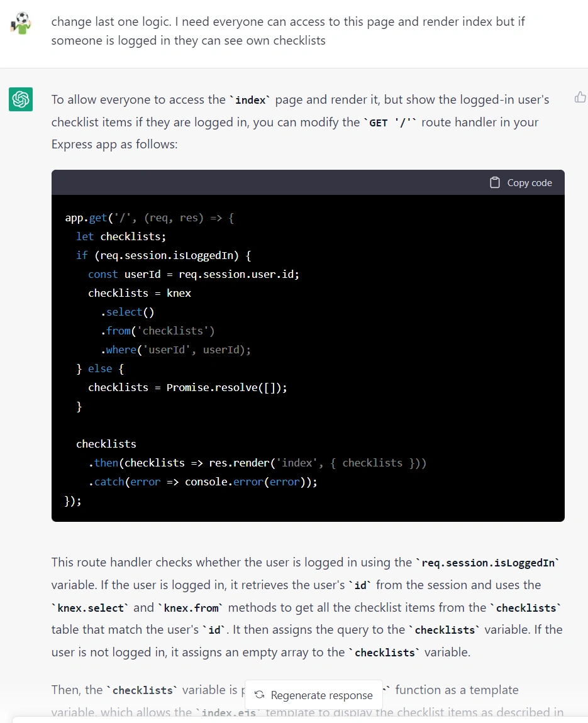Screen dimensions: 588x723
Task: Click the .select() line in the code block
Action: [x=127, y=312]
